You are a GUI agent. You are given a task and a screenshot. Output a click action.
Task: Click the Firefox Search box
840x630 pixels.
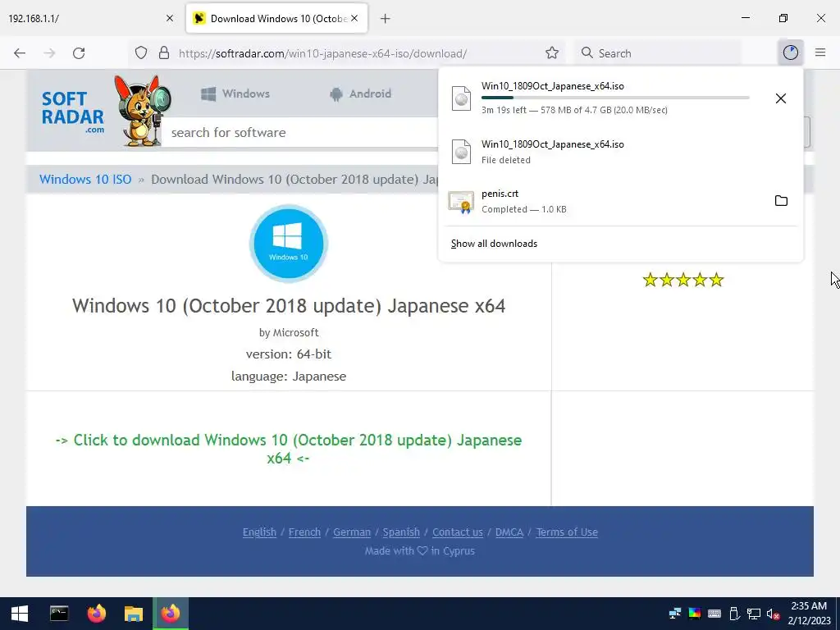[658, 53]
